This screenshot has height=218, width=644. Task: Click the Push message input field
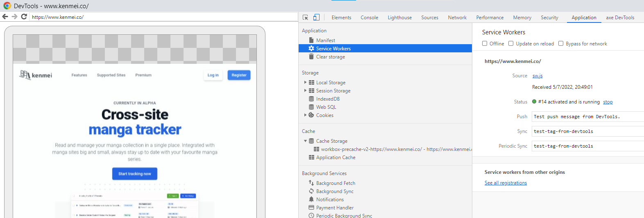click(x=588, y=117)
